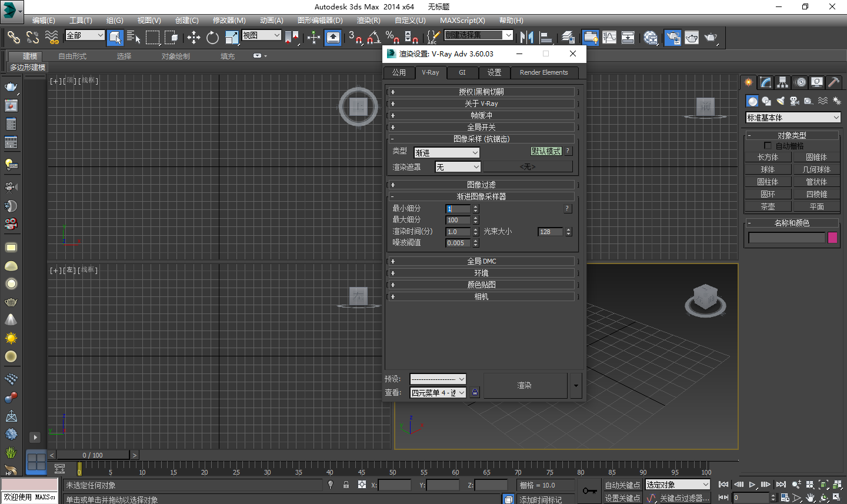Click the Mirror tool icon
The height and width of the screenshot is (504, 847).
526,38
